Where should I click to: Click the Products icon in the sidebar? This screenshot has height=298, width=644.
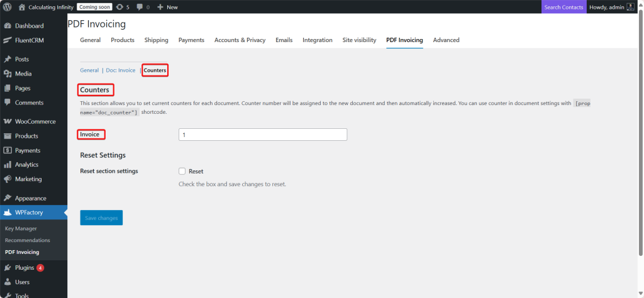coord(8,136)
